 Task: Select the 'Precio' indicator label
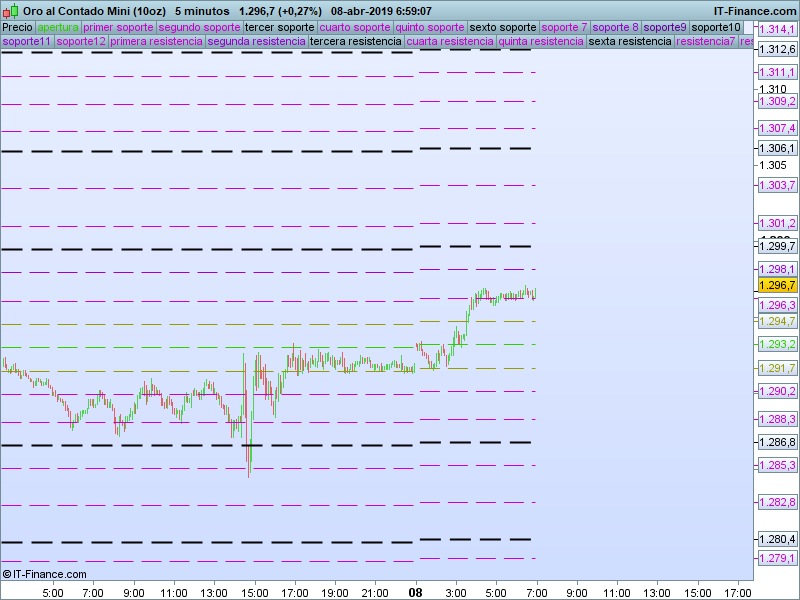pos(17,27)
